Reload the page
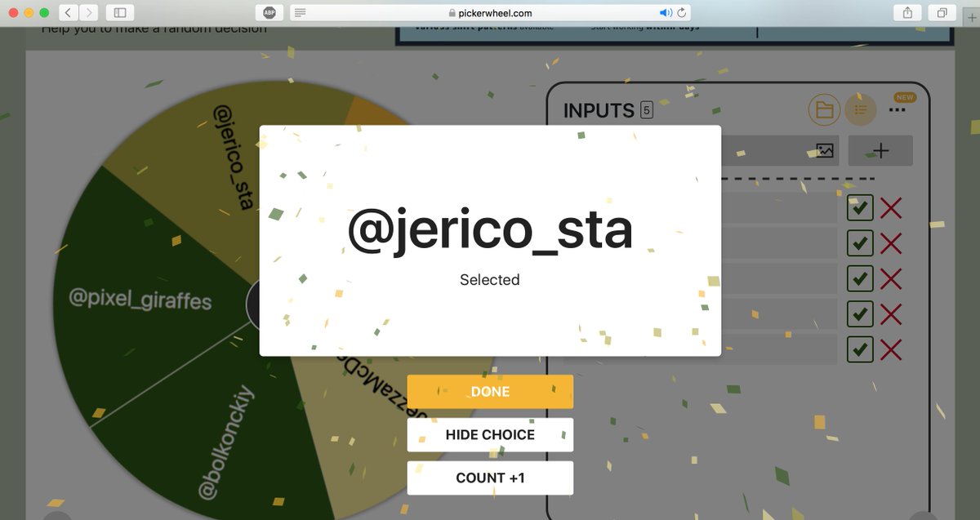The height and width of the screenshot is (520, 980). coord(682,12)
